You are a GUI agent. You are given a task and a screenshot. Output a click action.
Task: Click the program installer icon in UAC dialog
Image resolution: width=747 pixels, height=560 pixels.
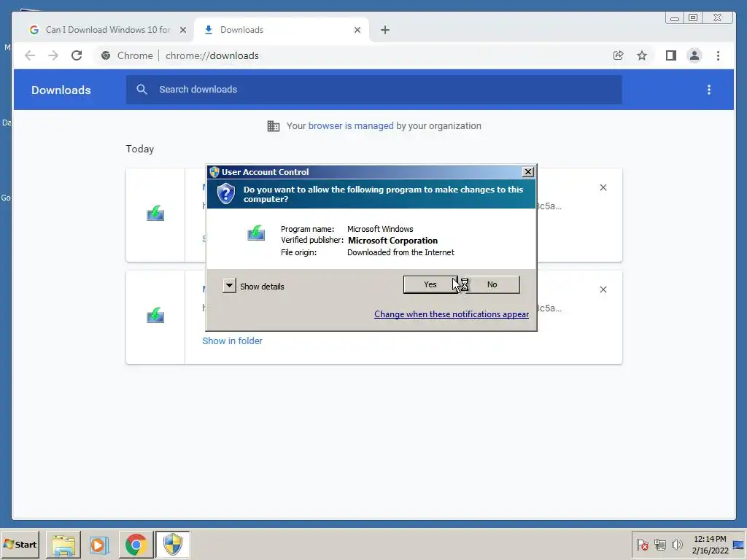pos(256,233)
